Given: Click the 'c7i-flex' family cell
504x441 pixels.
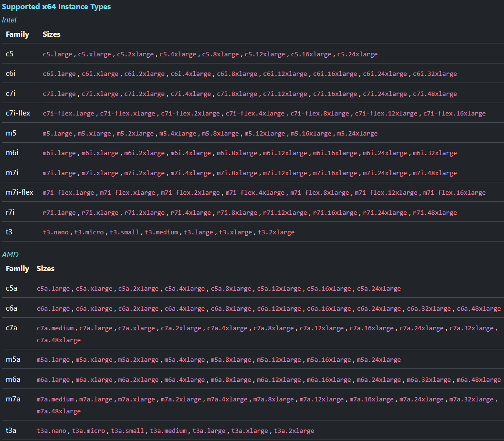Looking at the screenshot, I should [18, 113].
